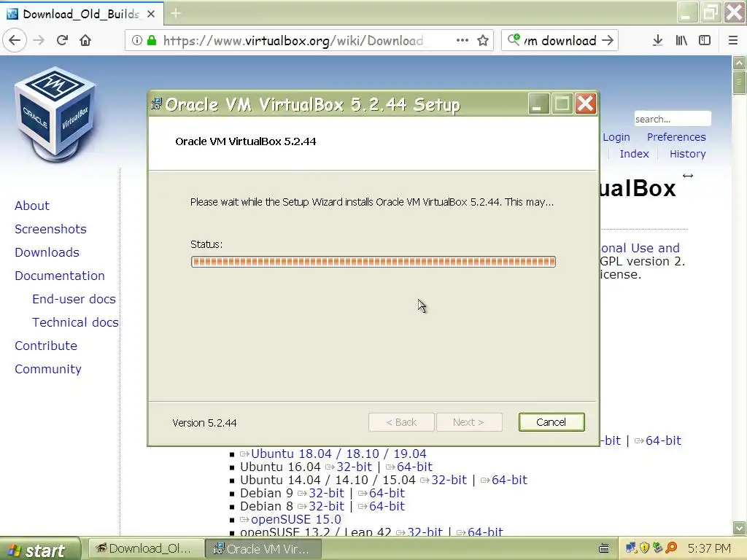Toggle the Firefox sidebar icon
The width and height of the screenshot is (747, 560).
point(705,41)
